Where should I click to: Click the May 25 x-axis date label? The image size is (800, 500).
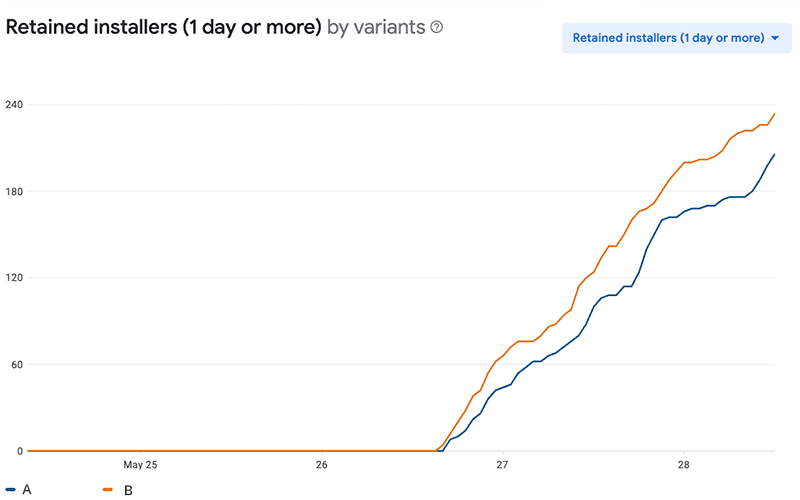[x=140, y=465]
